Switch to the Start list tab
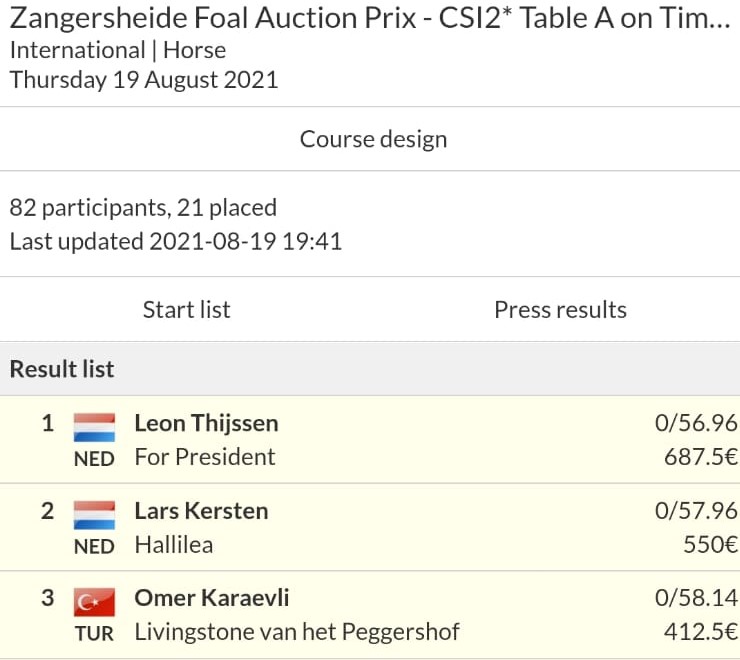The width and height of the screenshot is (740, 660). click(186, 310)
